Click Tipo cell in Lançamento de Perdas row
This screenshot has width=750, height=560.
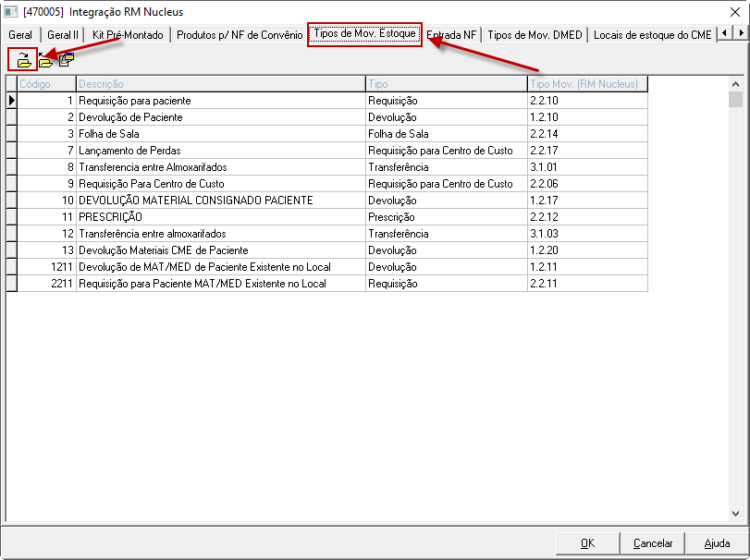pos(447,151)
